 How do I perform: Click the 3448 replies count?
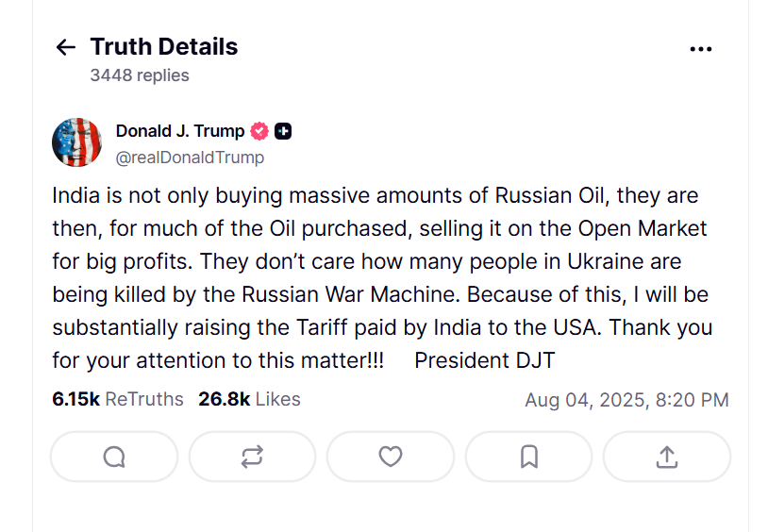tap(140, 75)
